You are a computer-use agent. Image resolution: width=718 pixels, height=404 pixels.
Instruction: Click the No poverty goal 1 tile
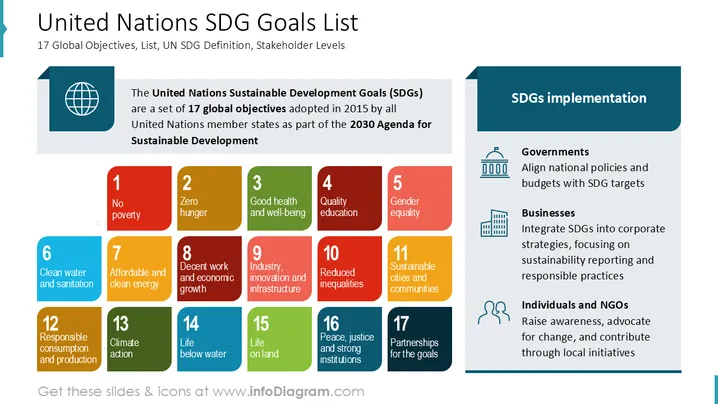[x=139, y=198]
